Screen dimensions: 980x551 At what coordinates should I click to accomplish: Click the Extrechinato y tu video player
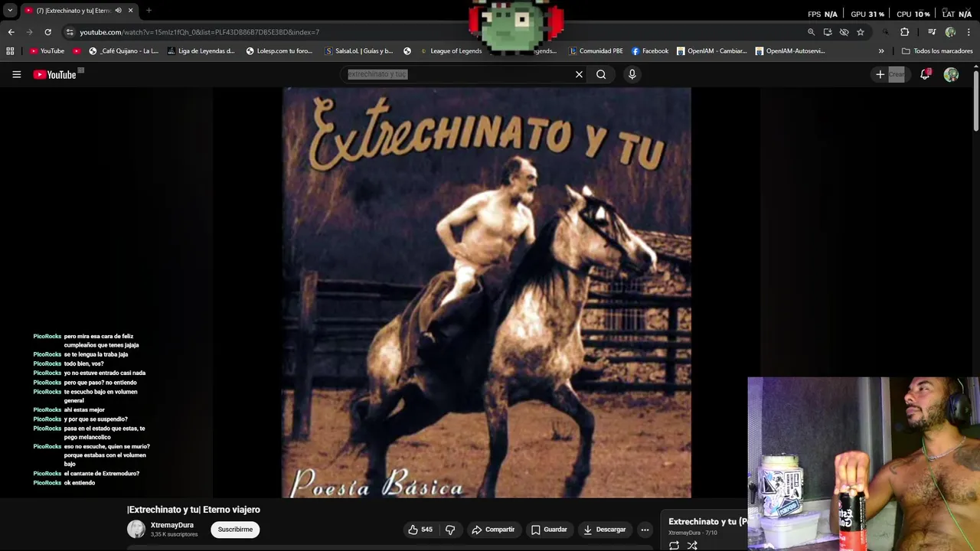point(486,292)
